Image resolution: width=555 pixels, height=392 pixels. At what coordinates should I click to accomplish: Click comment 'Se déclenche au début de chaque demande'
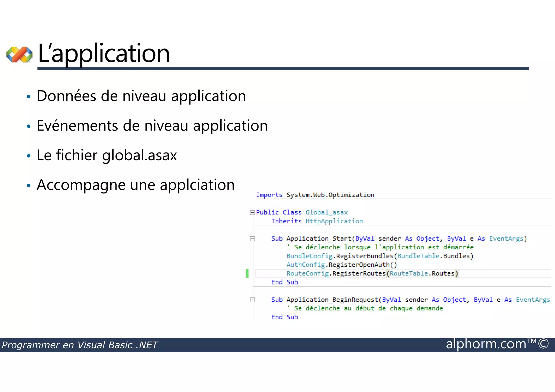(x=365, y=309)
